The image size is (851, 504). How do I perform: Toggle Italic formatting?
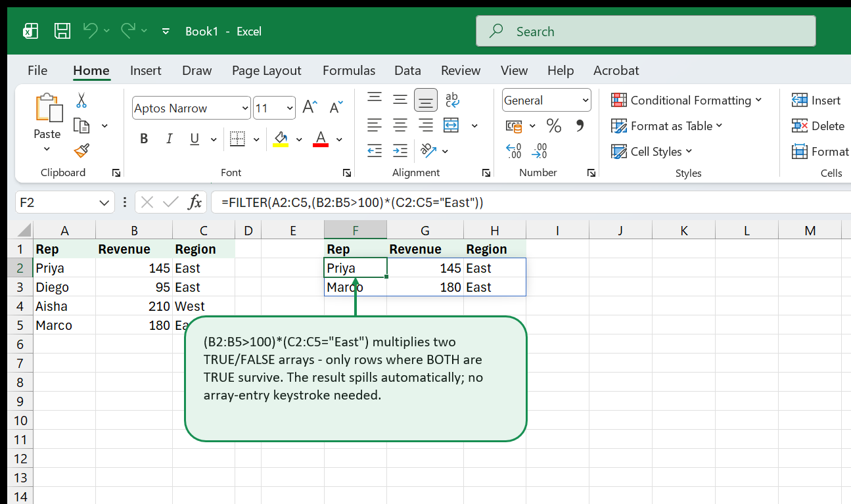pyautogui.click(x=170, y=139)
